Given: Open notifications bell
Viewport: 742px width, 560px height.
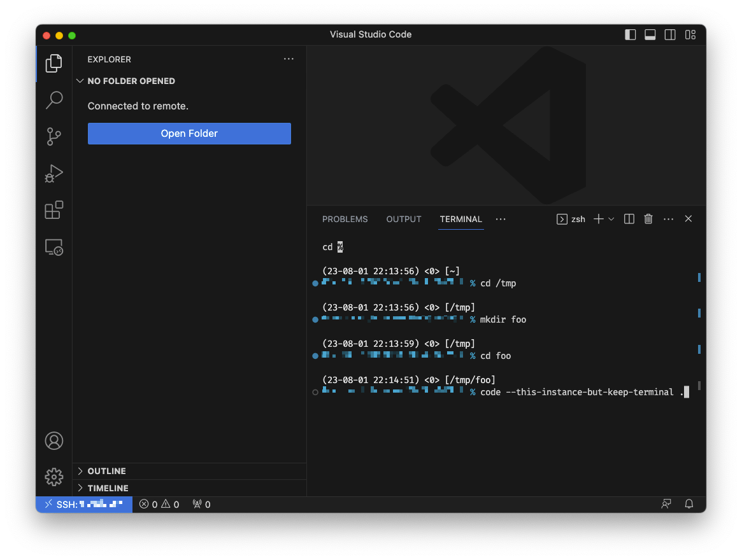Looking at the screenshot, I should tap(689, 504).
